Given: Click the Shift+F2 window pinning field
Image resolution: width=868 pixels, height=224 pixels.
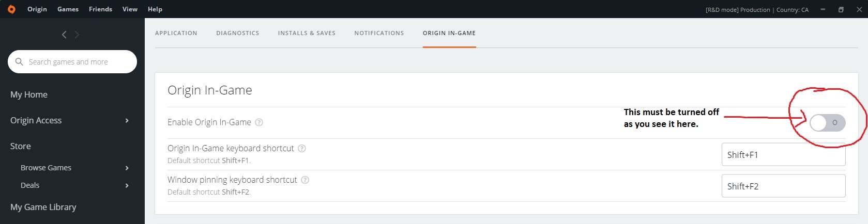Looking at the screenshot, I should coord(783,186).
